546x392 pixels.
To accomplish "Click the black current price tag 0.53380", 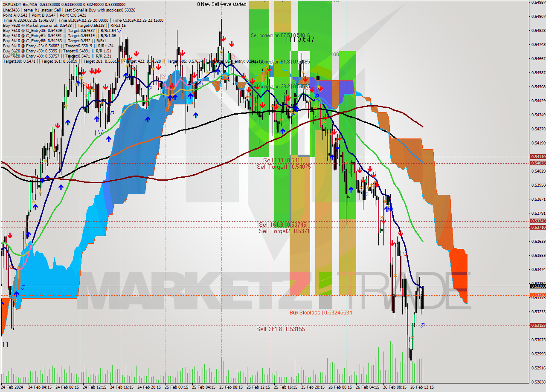I will click(538, 286).
